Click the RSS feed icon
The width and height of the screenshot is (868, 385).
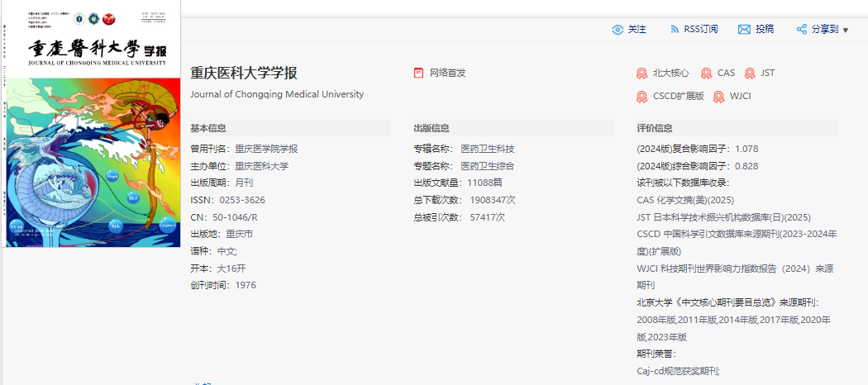[675, 30]
